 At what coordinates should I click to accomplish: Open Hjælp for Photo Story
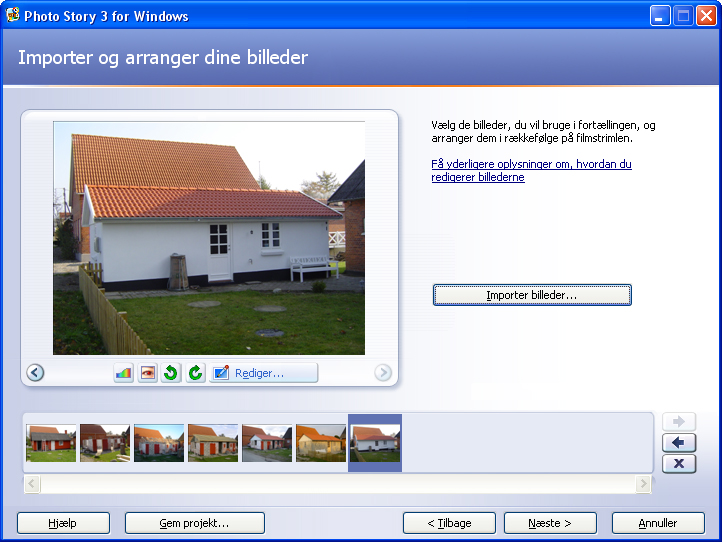63,523
